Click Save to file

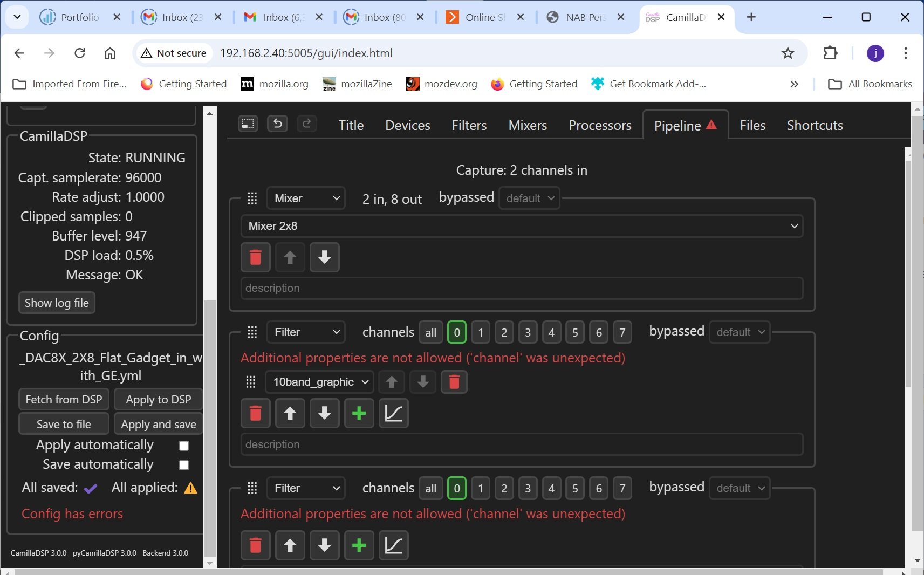pyautogui.click(x=64, y=425)
